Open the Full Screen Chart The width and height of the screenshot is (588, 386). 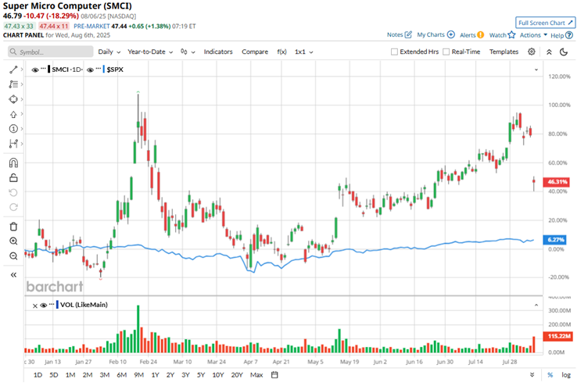[545, 23]
